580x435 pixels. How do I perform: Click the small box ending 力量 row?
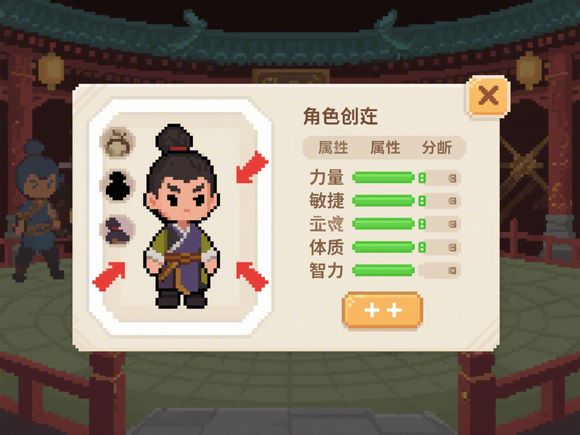(x=452, y=179)
